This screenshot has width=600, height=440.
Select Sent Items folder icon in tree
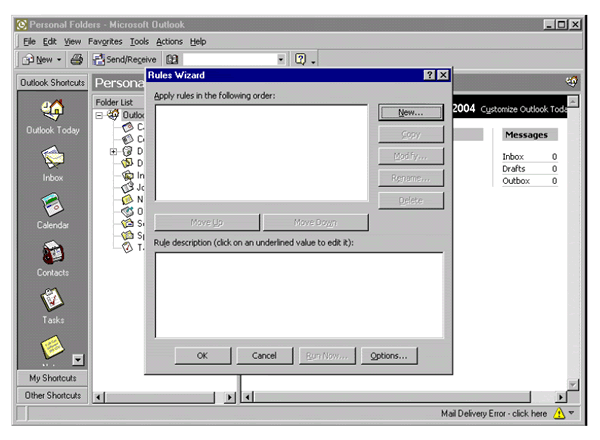(x=127, y=223)
